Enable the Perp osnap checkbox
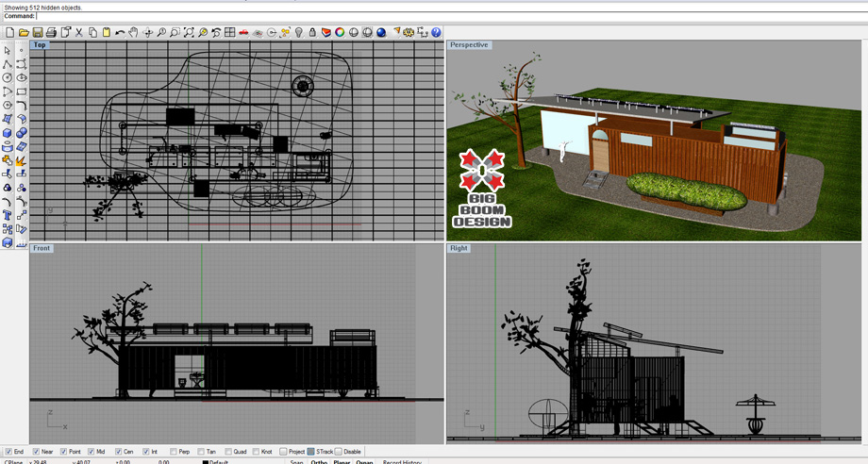This screenshot has width=868, height=464. coord(172,452)
